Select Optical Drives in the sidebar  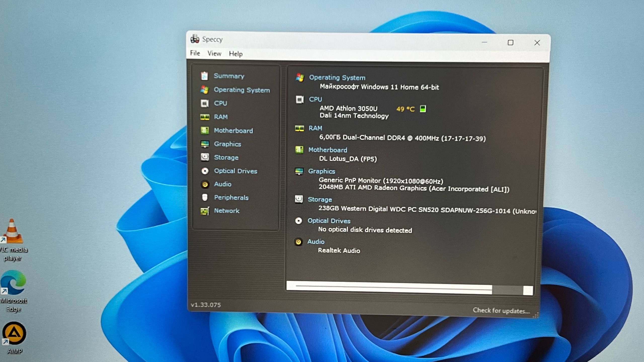tap(236, 171)
